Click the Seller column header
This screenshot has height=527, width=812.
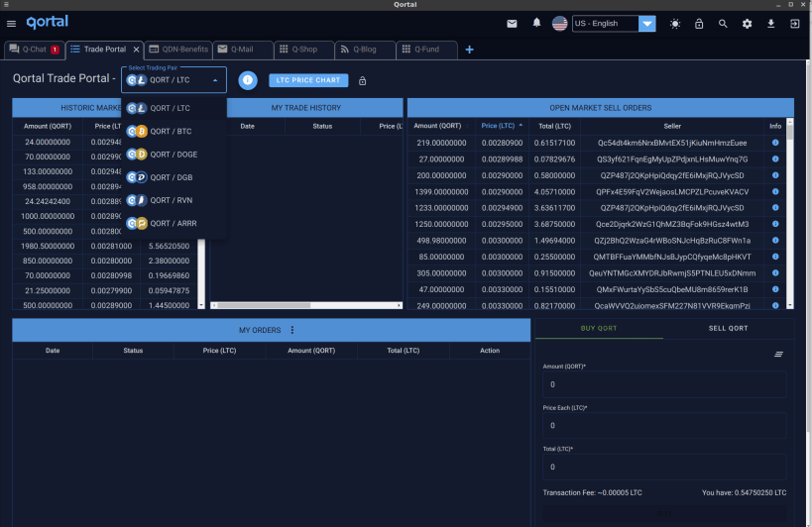point(672,126)
